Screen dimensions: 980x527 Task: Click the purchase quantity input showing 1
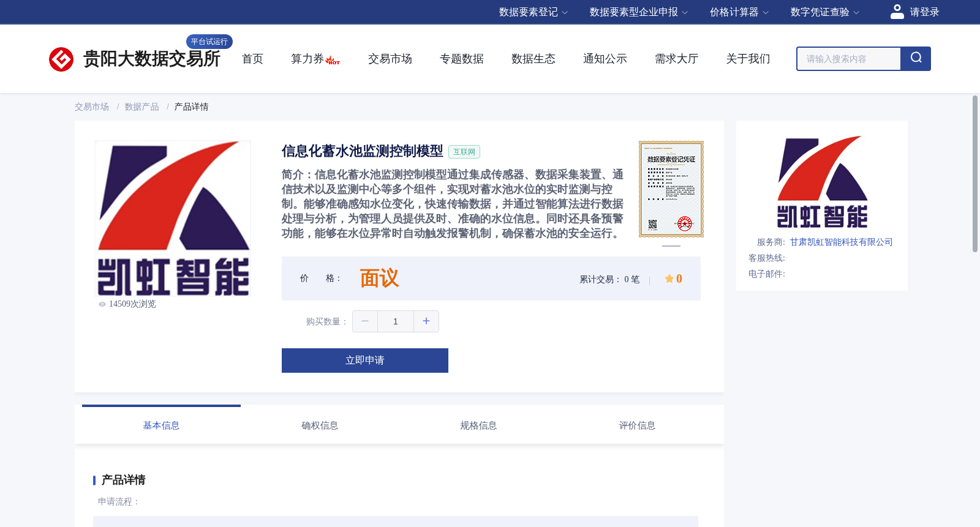[x=396, y=321]
